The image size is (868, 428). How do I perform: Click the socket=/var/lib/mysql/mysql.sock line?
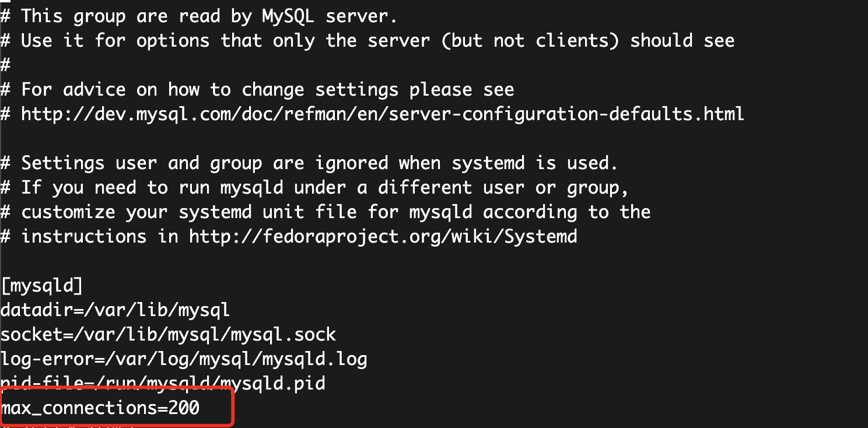coord(169,334)
